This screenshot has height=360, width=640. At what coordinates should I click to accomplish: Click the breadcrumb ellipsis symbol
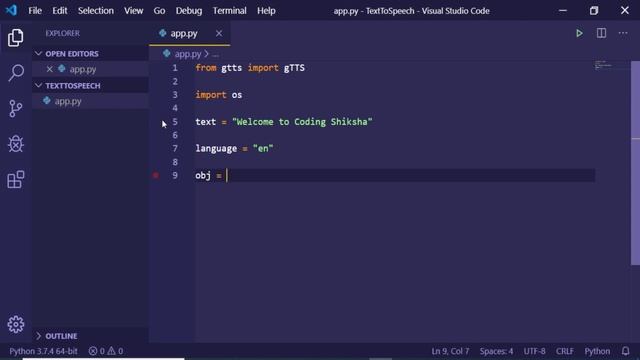[216, 54]
